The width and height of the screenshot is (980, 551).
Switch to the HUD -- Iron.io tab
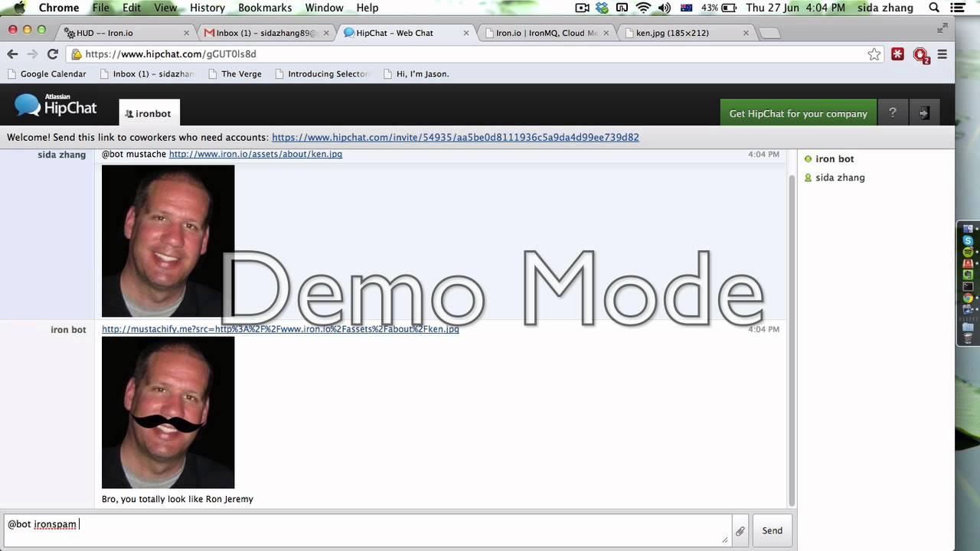[x=126, y=33]
